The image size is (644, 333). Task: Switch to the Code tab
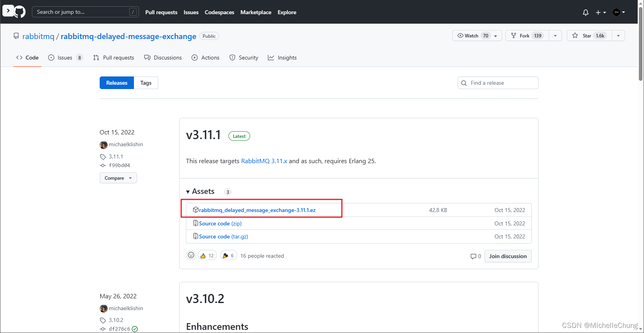(x=27, y=58)
